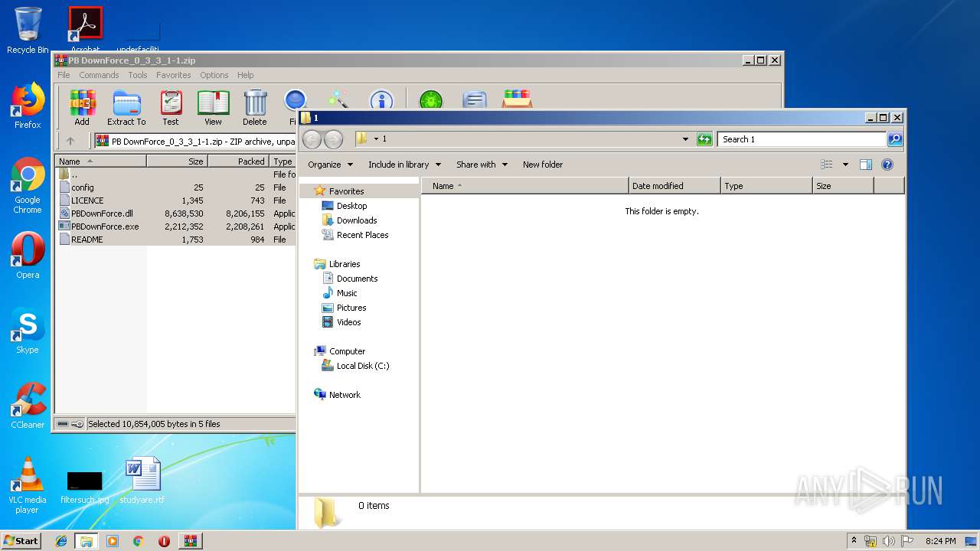This screenshot has width=980, height=551.
Task: Click Extract To in WinRAR toolbar
Action: tap(126, 108)
